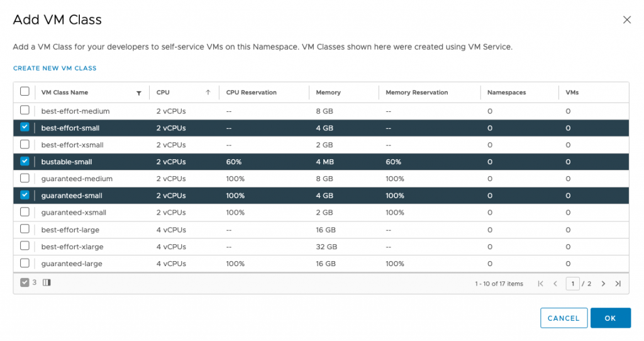Viewport: 644px width, 341px height.
Task: Go to the first page
Action: (x=540, y=284)
